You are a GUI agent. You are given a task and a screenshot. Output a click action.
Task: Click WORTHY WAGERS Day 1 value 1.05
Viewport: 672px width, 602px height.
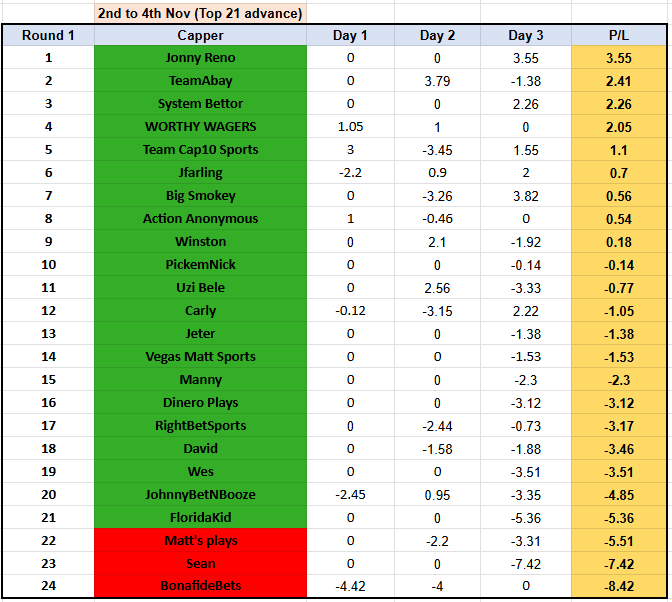click(x=350, y=127)
